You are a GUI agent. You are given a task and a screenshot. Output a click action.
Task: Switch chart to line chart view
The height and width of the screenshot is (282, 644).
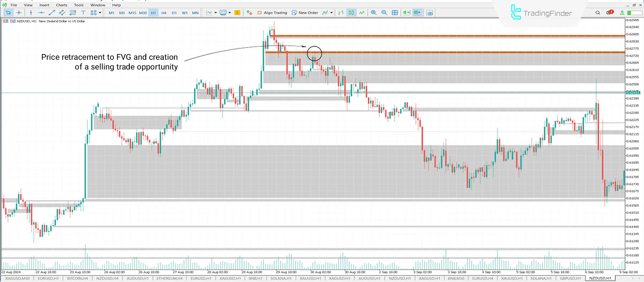[362, 13]
